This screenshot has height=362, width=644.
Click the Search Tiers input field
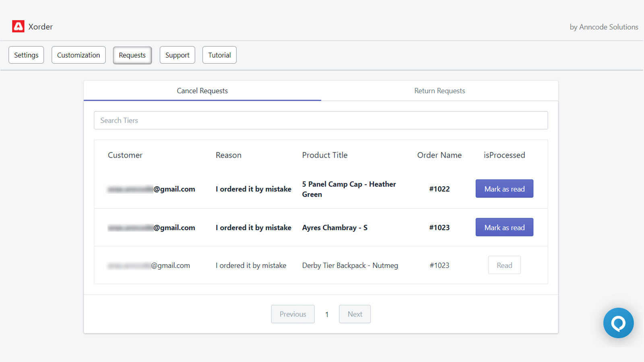coord(321,120)
